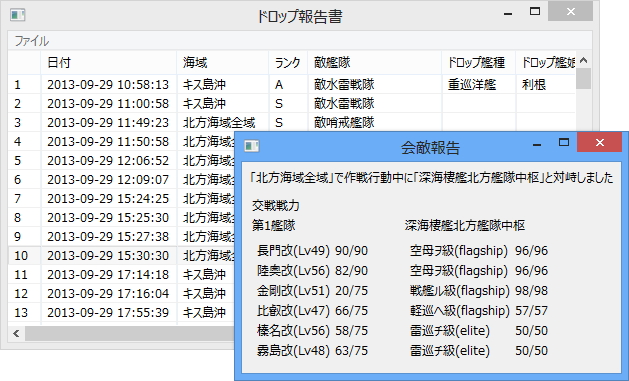Sort by the 敵艦隊 column header

(x=375, y=63)
